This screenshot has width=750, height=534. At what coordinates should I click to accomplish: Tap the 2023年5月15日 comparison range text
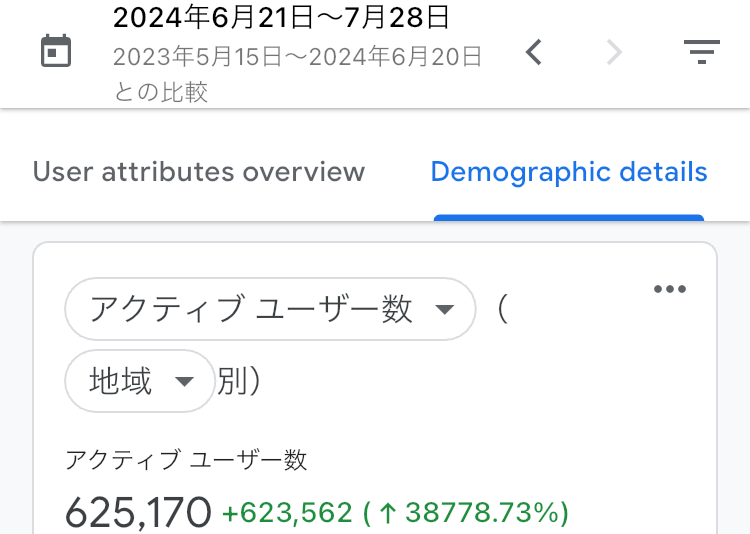click(297, 57)
